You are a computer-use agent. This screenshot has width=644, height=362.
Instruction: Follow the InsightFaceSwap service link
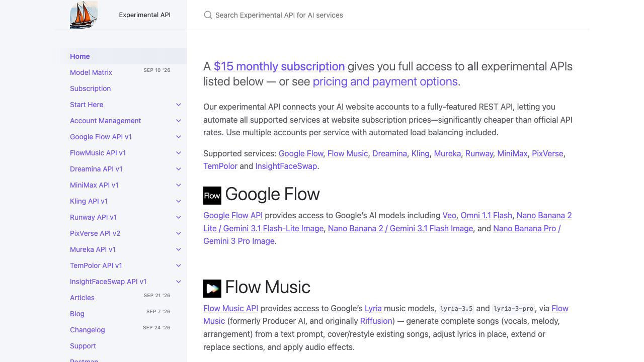point(286,166)
